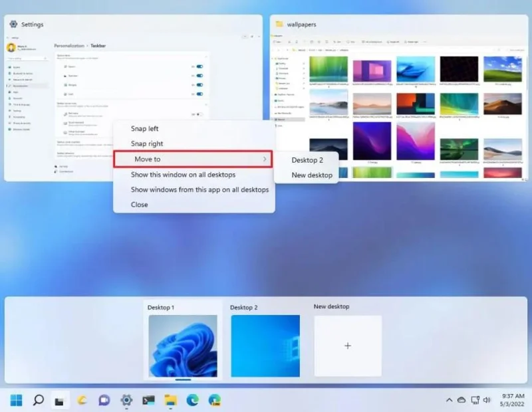Open Settings gear in taskbar
Screen dimensions: 532x412
point(126,400)
